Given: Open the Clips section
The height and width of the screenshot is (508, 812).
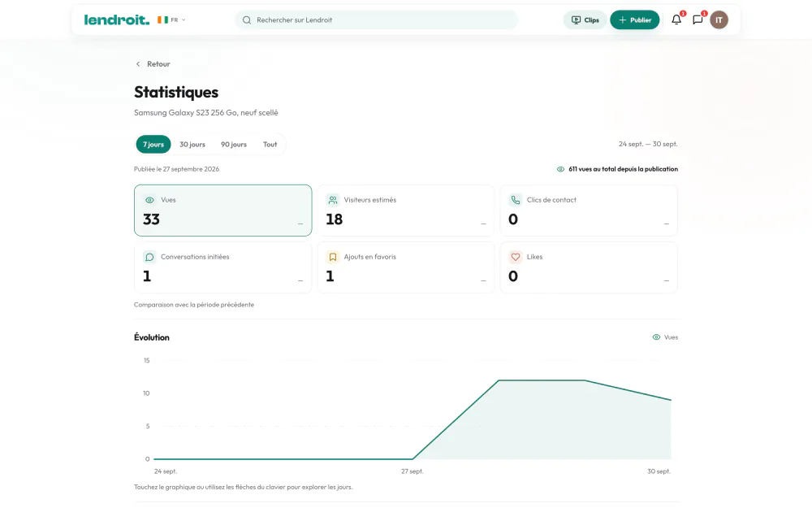Looking at the screenshot, I should pos(585,20).
